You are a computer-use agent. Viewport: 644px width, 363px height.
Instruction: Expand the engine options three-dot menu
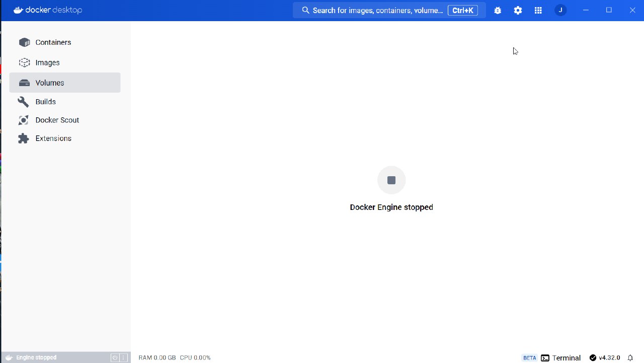point(123,357)
